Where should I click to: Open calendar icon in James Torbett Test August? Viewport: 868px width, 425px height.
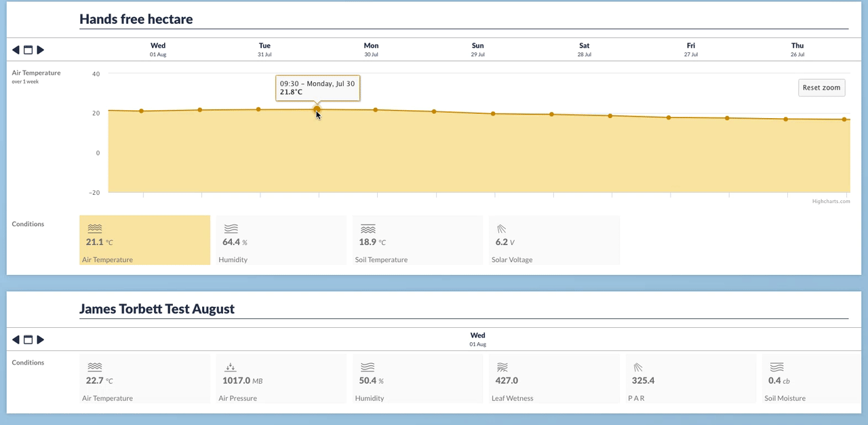tap(28, 339)
